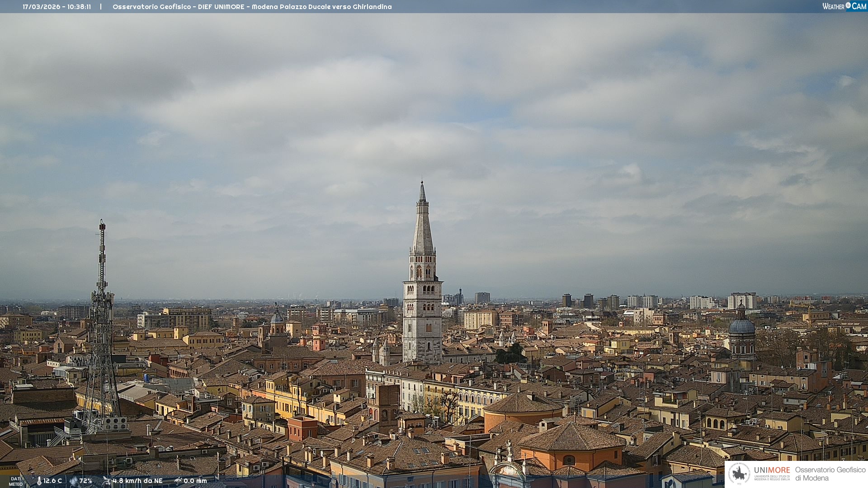Click the blue-gray church dome
Screen dimensions: 868x488
[x=741, y=326]
